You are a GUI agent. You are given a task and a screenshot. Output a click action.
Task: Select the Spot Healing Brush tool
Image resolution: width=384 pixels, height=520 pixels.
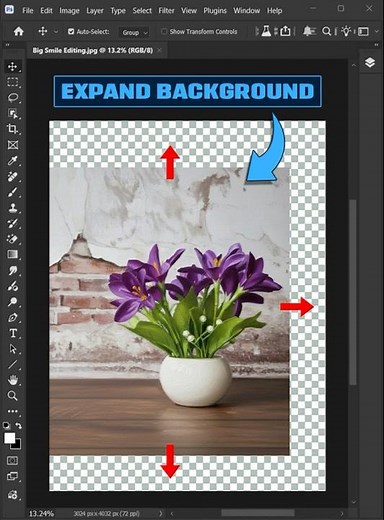point(12,176)
